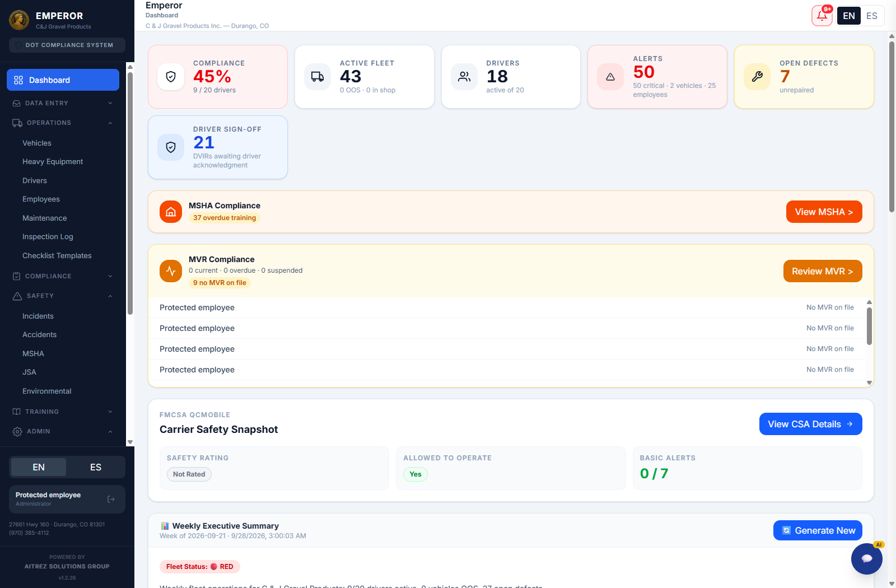The width and height of the screenshot is (896, 588).
Task: Open Environmental under Safety
Action: (47, 391)
